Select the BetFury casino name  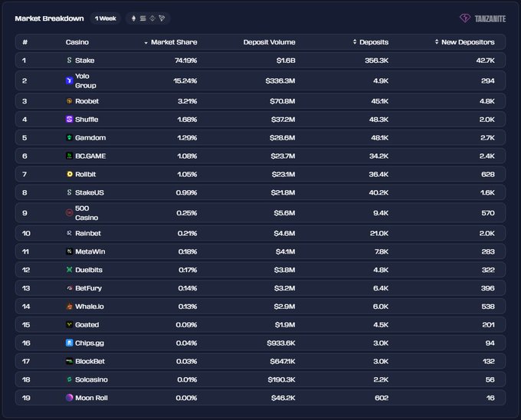click(88, 288)
